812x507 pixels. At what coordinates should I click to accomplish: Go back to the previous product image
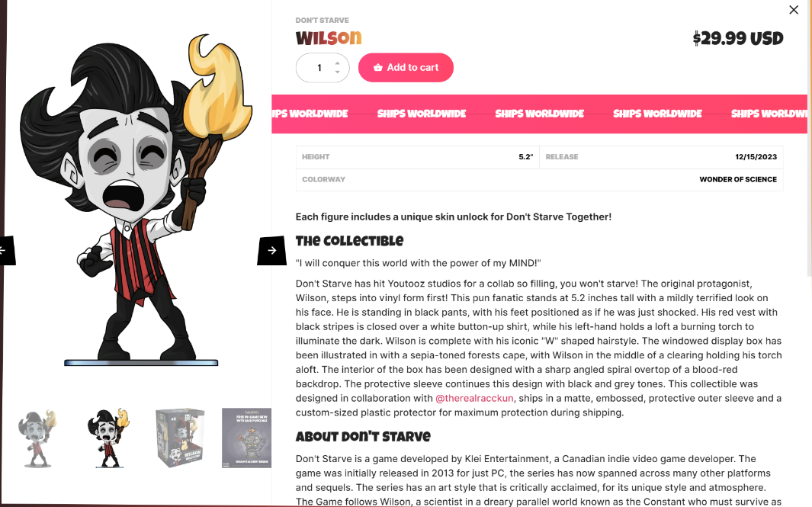tap(6, 251)
